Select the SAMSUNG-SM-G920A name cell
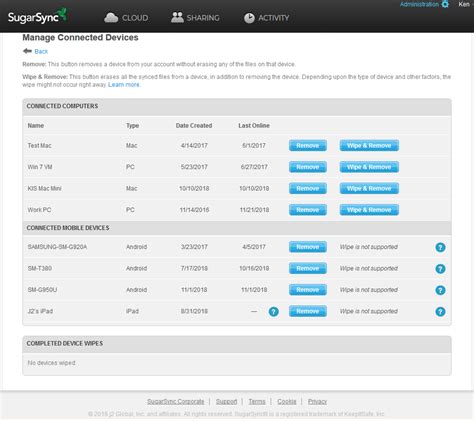This screenshot has height=421, width=474. tap(57, 247)
